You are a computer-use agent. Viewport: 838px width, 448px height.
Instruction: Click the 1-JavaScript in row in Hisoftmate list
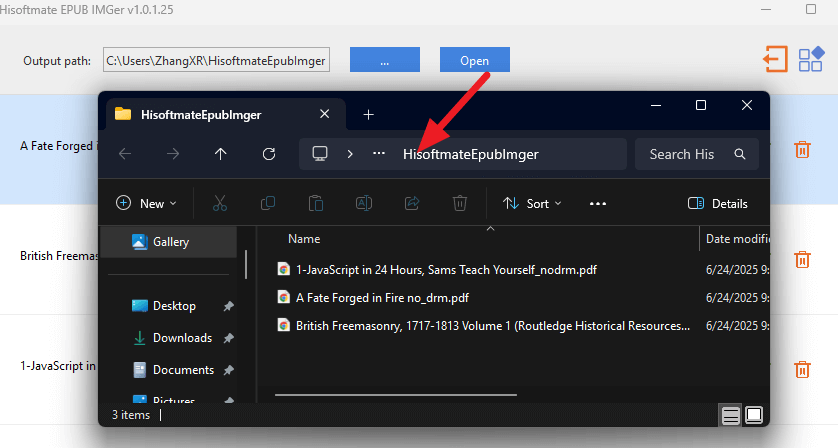(49, 370)
